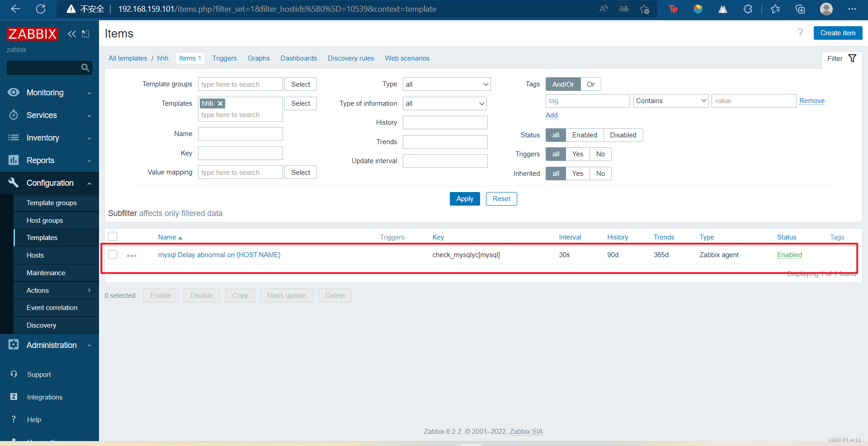Click the Add tag link
The height and width of the screenshot is (446, 868).
pos(552,115)
